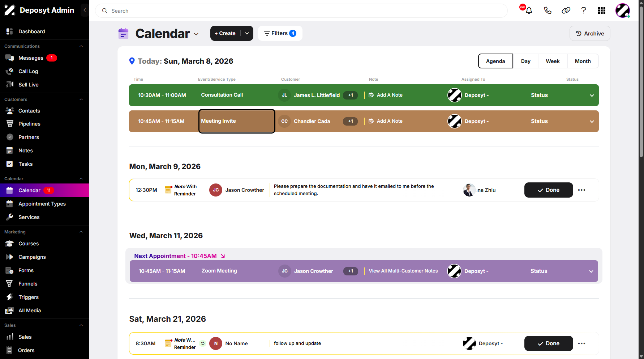Collapse the Marketing section

click(x=81, y=232)
